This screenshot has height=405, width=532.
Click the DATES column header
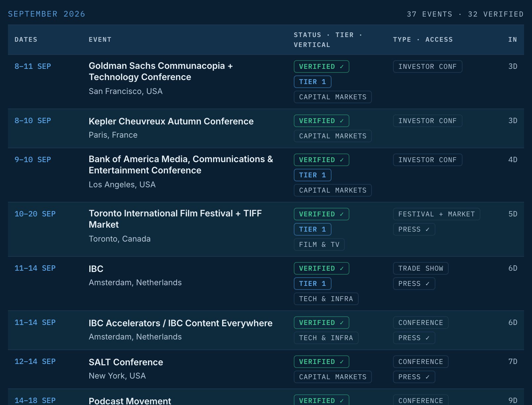coord(26,40)
